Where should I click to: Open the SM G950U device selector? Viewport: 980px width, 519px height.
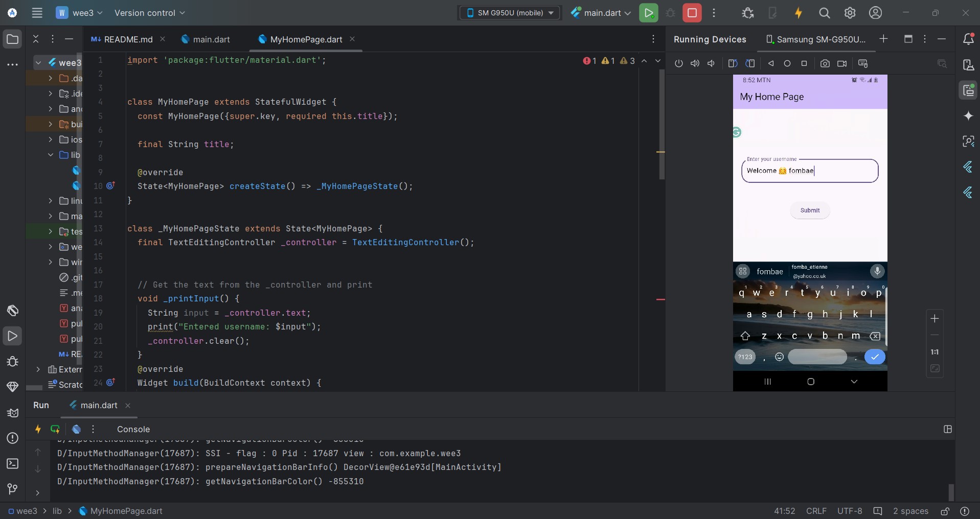(x=510, y=13)
